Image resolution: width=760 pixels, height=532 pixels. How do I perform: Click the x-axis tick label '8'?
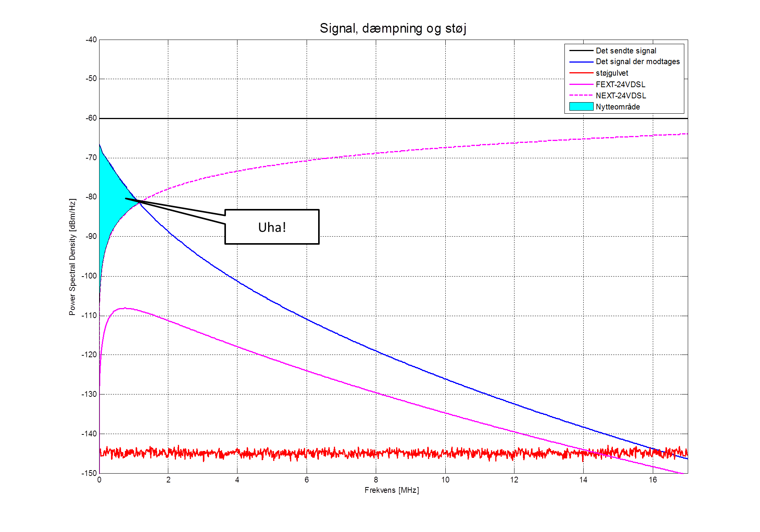click(376, 480)
